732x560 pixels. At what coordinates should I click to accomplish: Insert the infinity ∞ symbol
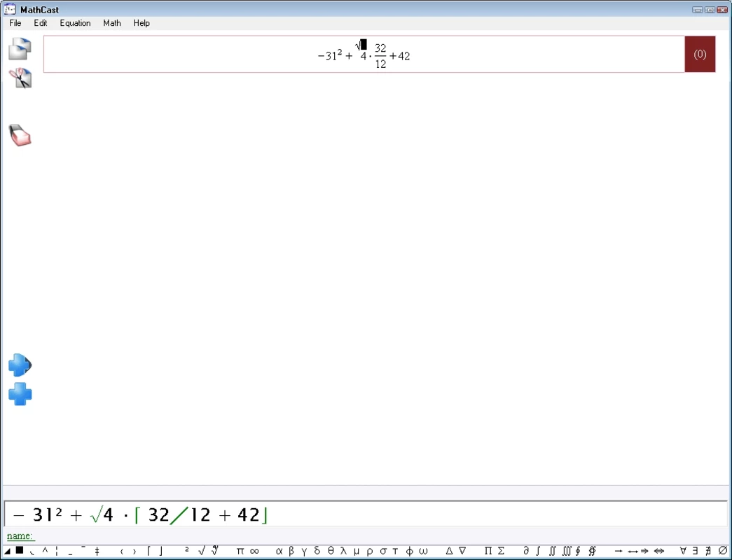[254, 551]
